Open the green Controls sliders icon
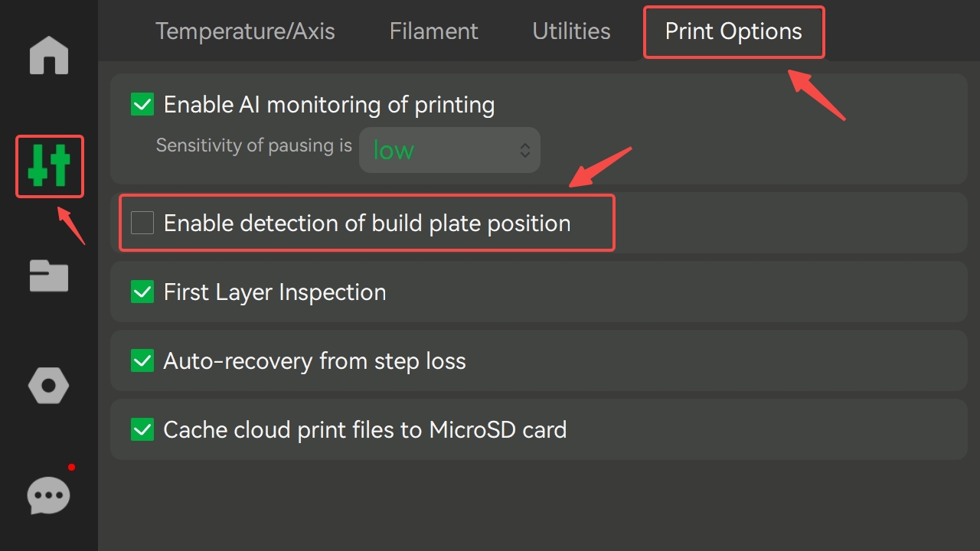The image size is (980, 551). (49, 166)
